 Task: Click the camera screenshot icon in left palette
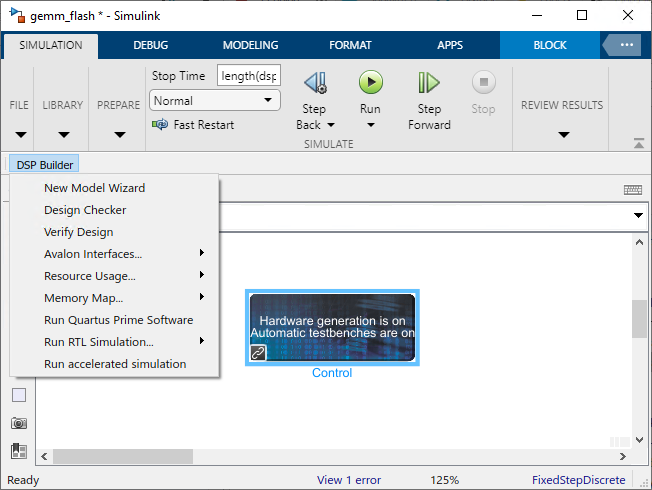[x=19, y=423]
